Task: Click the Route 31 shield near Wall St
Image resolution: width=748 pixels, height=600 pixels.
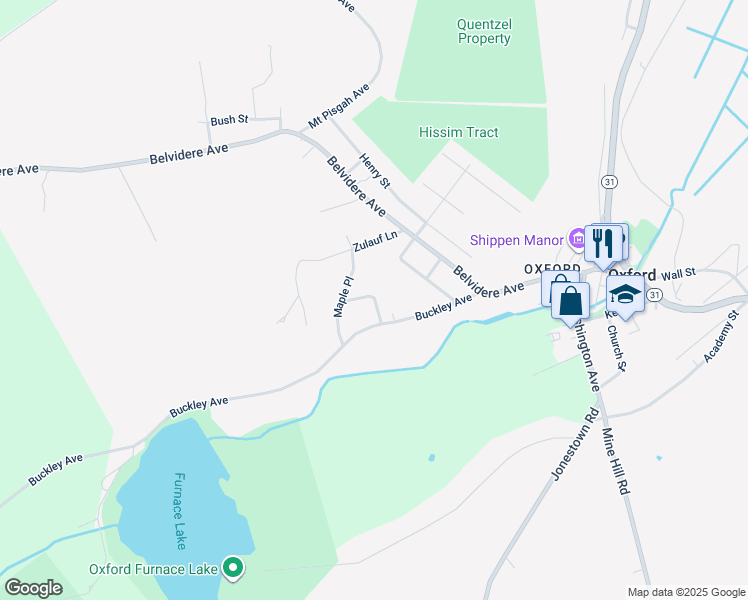Action: coord(654,295)
